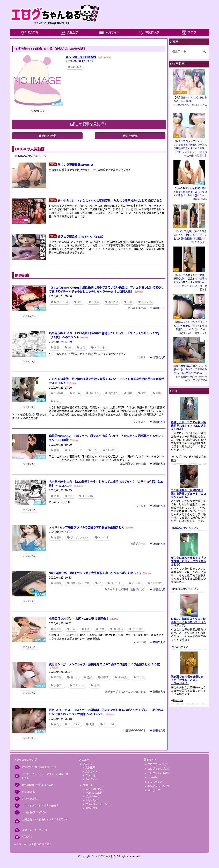Open the footer お問い合わせ link
Image resolution: width=219 pixels, height=868 pixels.
tap(92, 800)
